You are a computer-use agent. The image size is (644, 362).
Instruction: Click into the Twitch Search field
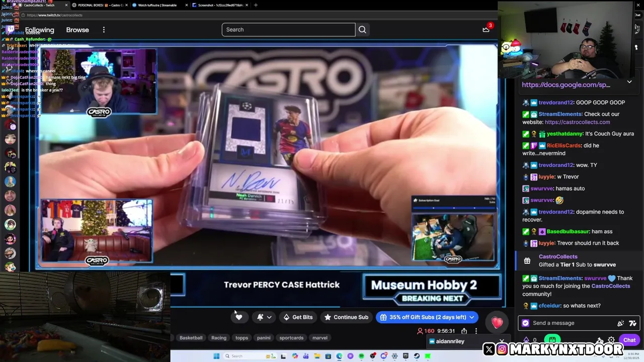click(x=288, y=30)
